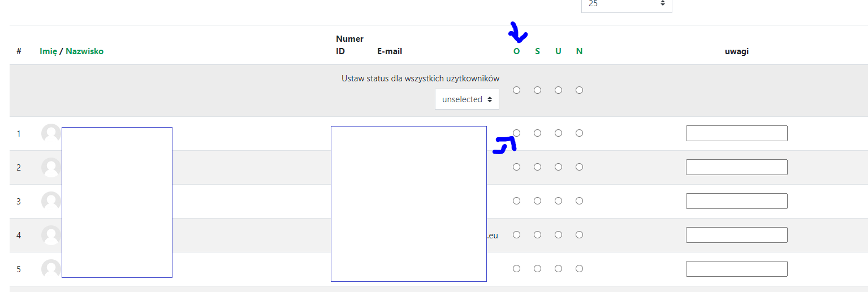Image resolution: width=868 pixels, height=292 pixels.
Task: Open the page size dropdown showing 25
Action: click(x=627, y=5)
